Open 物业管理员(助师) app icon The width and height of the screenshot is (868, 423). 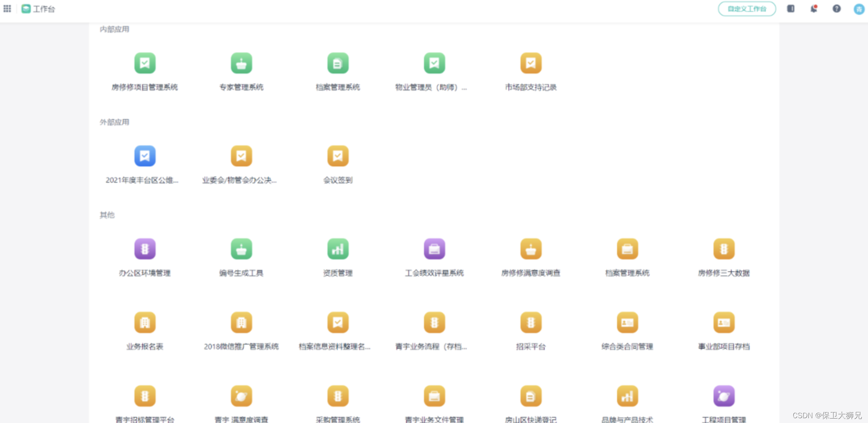[434, 63]
